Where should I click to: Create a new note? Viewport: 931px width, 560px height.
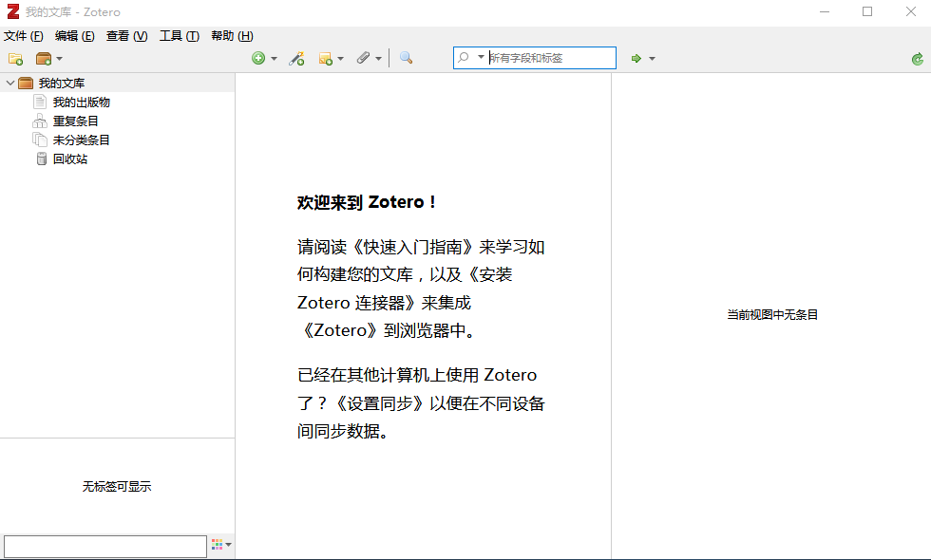[325, 58]
